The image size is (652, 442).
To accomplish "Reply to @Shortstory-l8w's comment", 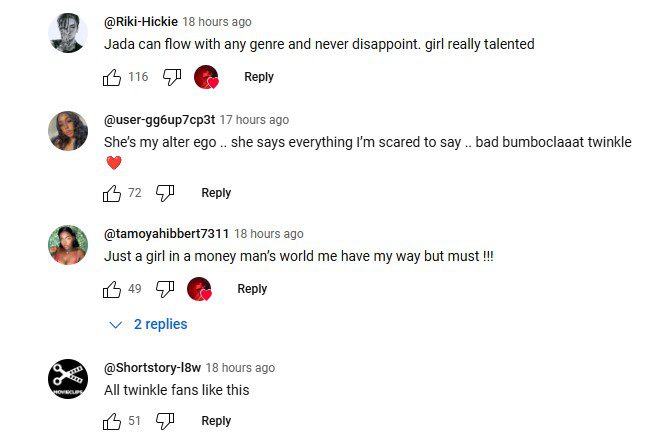I will point(216,421).
